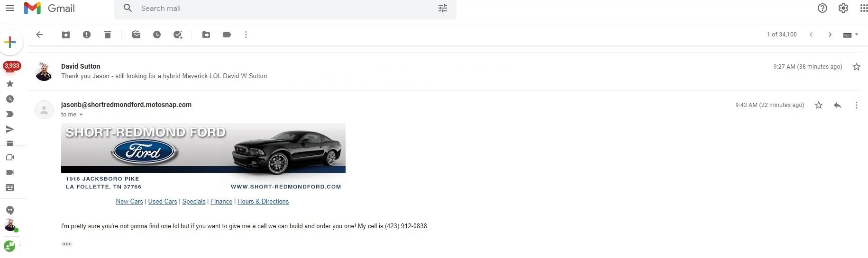Screen dimensions: 868x258
Task: Go to newer conversation
Action: (811, 35)
